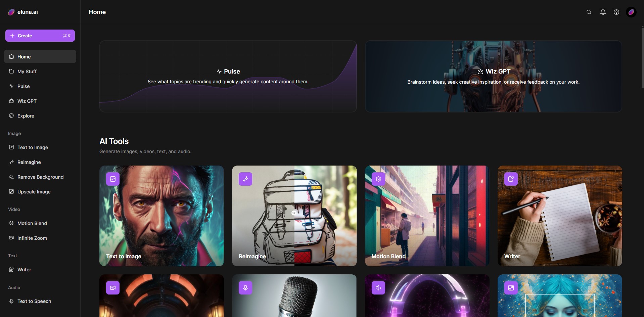Open the Pulse trending topics banner
Screen dimensions: 644x317
pos(228,77)
